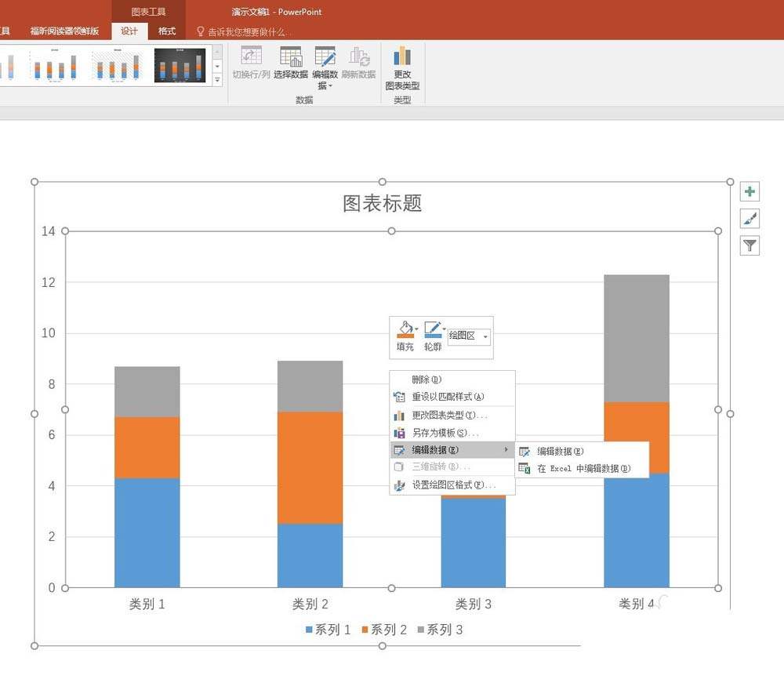The width and height of the screenshot is (784, 679).
Task: Choose 删除 from the context menu
Action: (x=426, y=379)
